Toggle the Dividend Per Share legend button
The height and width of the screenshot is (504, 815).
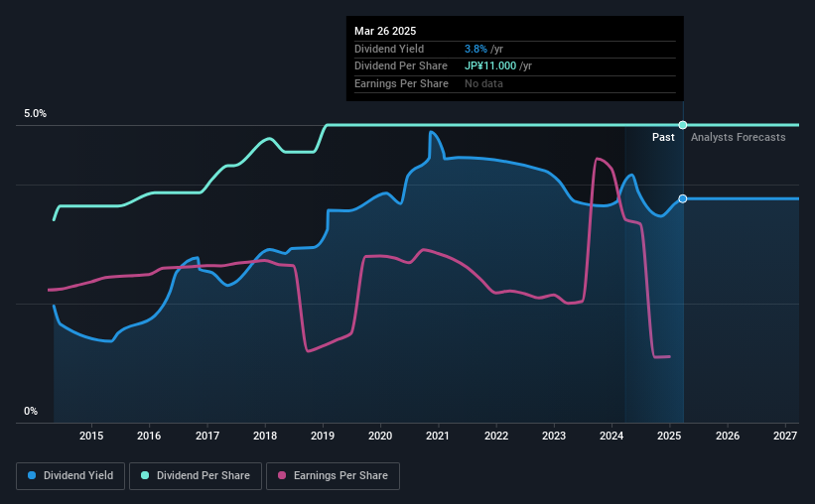tap(196, 476)
